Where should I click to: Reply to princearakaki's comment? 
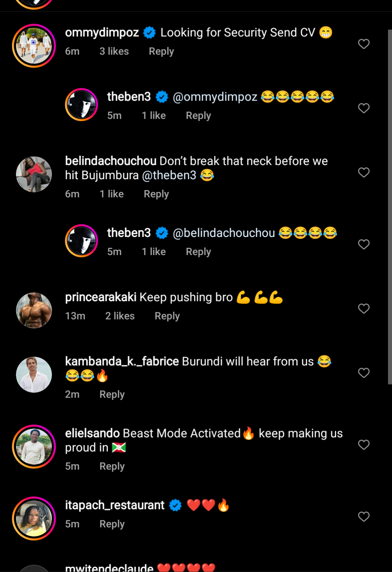coord(167,316)
